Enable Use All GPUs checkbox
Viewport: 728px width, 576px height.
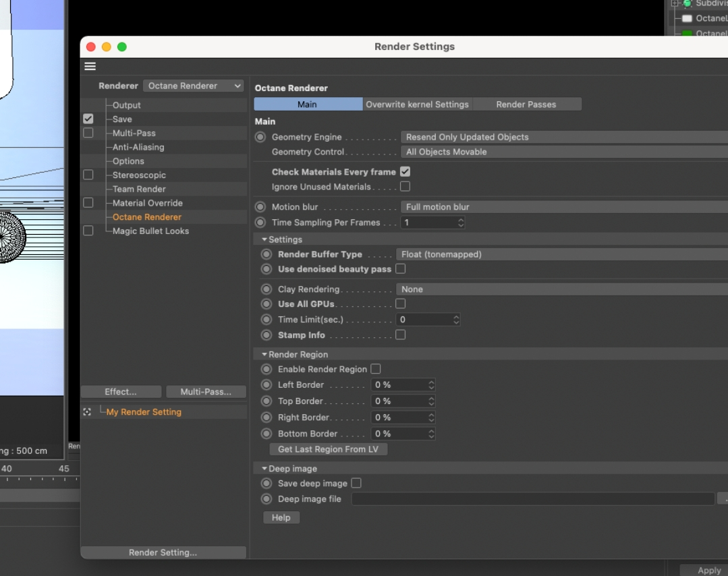[x=401, y=304]
